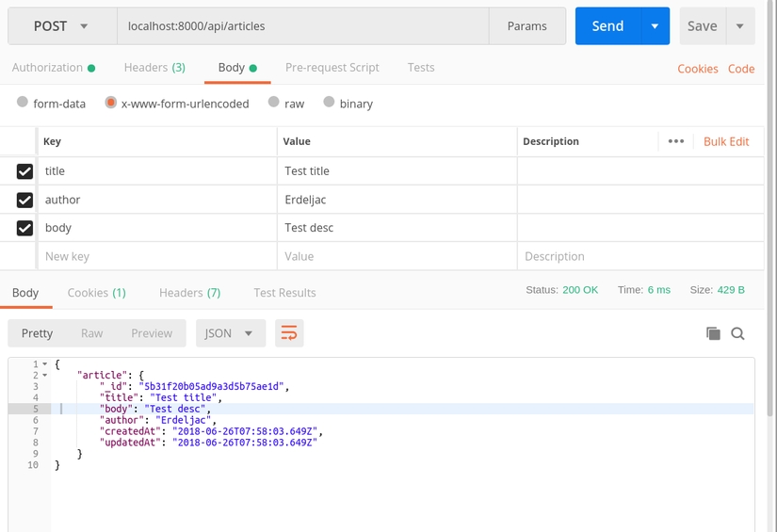Choose the binary body type
Image resolution: width=777 pixels, height=532 pixels.
[329, 103]
